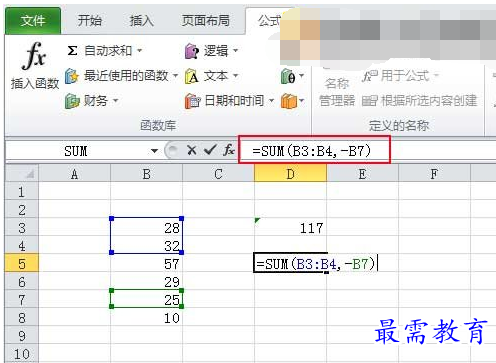Screen dimensions: 496x363
Task: Select row 1 header
Action: (x=22, y=192)
